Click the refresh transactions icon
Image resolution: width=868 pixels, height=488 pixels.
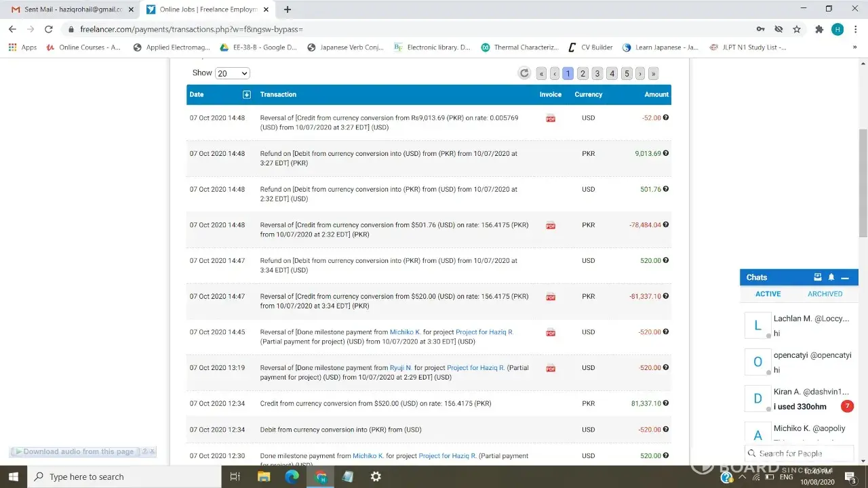pos(524,73)
